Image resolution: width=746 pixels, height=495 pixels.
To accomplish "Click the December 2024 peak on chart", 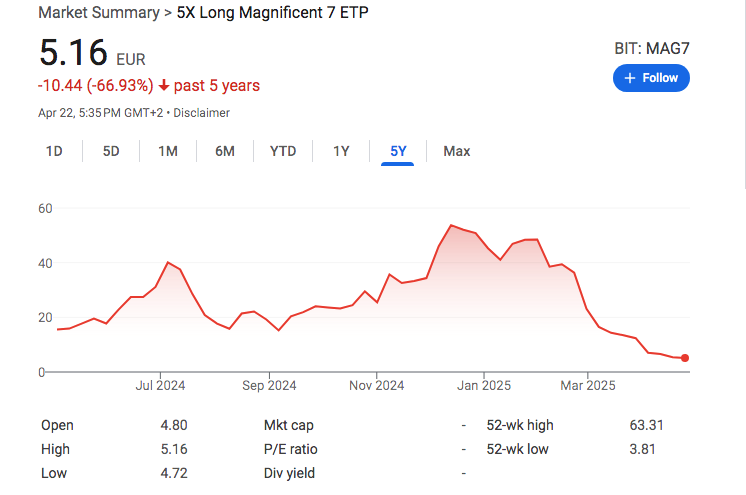I will [452, 225].
